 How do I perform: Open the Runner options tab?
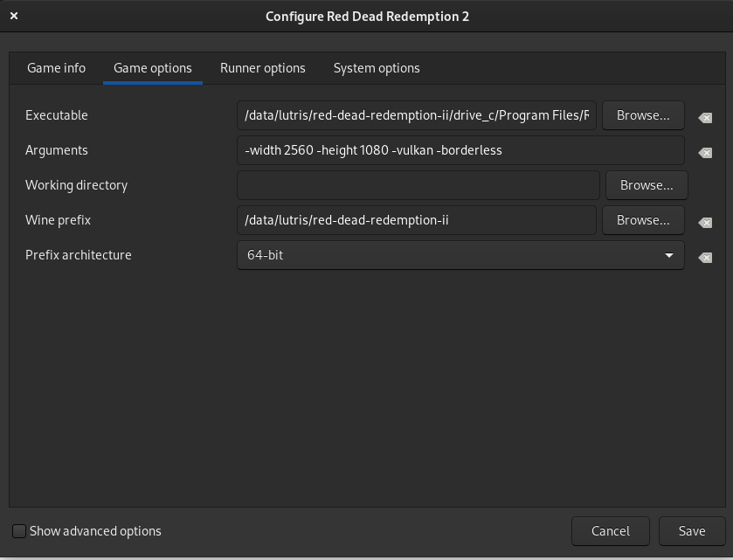pos(262,68)
